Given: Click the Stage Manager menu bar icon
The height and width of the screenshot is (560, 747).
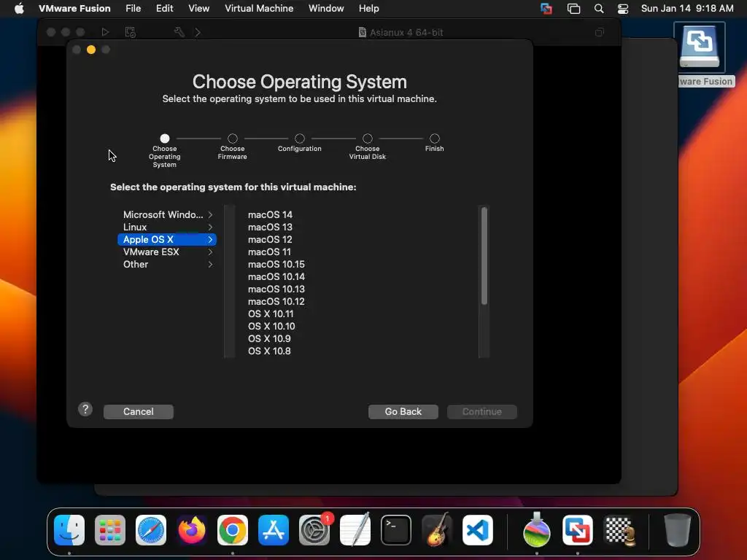Looking at the screenshot, I should 573,9.
